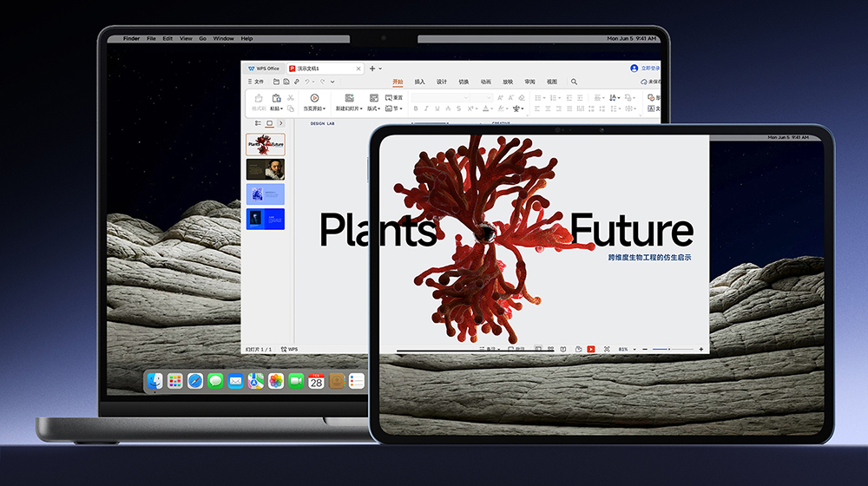Select the Plants Future slide thumbnail
The height and width of the screenshot is (486, 868).
[x=266, y=144]
